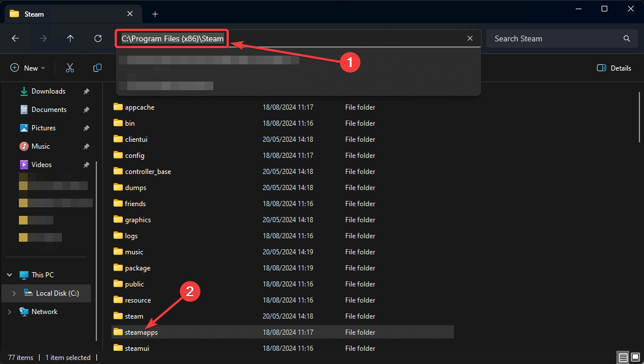The width and height of the screenshot is (644, 364).
Task: Click the Search Steam box
Action: point(562,38)
